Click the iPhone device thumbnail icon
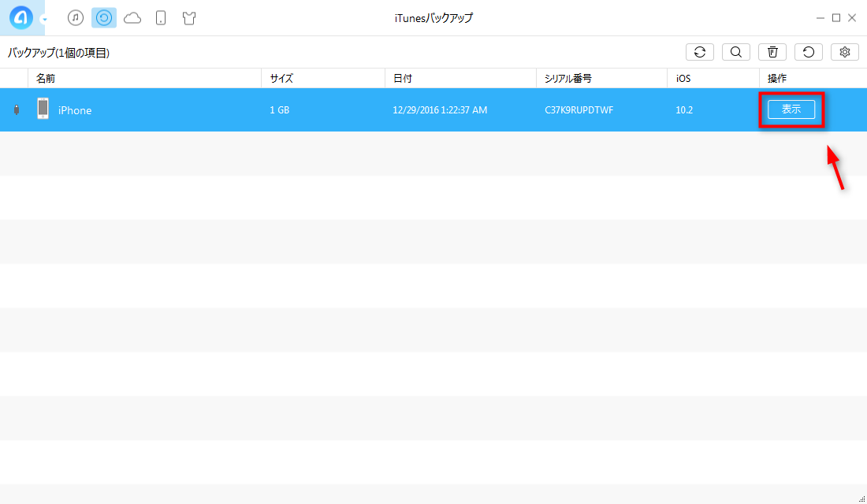The height and width of the screenshot is (504, 867). point(43,109)
